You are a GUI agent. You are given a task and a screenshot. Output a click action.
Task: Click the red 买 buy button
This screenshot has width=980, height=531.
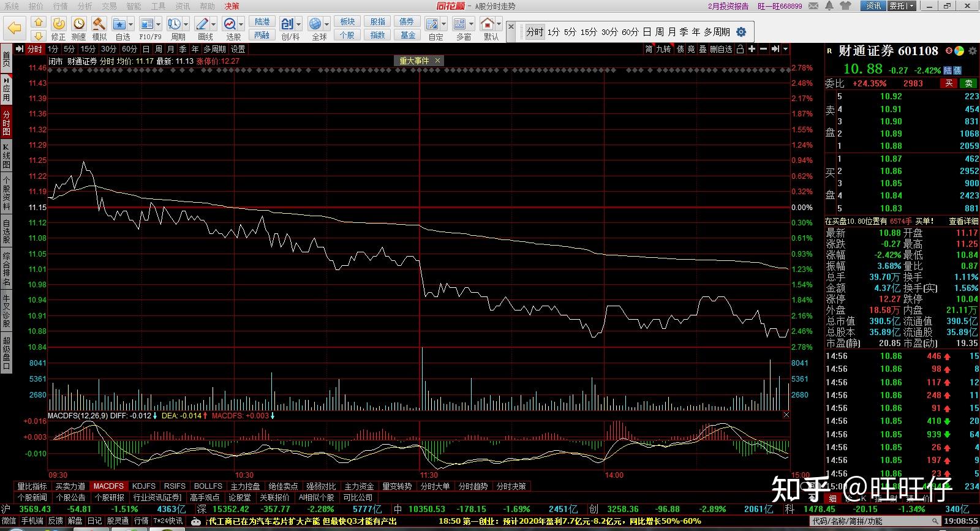tap(949, 83)
